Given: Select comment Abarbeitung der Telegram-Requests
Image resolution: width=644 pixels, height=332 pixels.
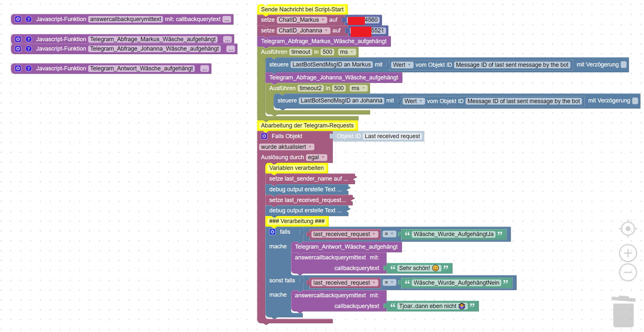Looking at the screenshot, I should click(307, 125).
